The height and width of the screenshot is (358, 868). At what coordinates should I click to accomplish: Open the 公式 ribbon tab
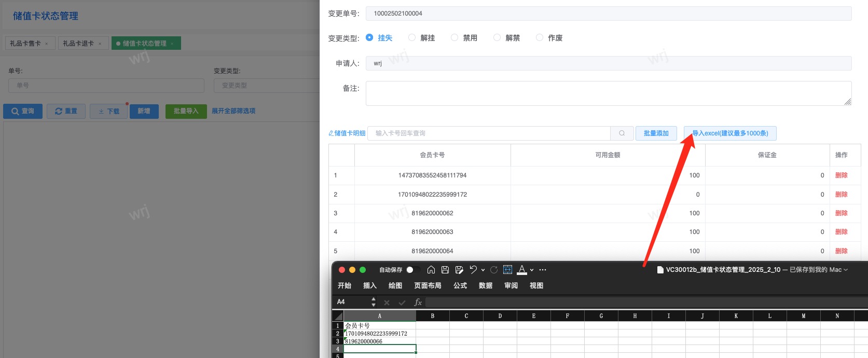tap(460, 286)
